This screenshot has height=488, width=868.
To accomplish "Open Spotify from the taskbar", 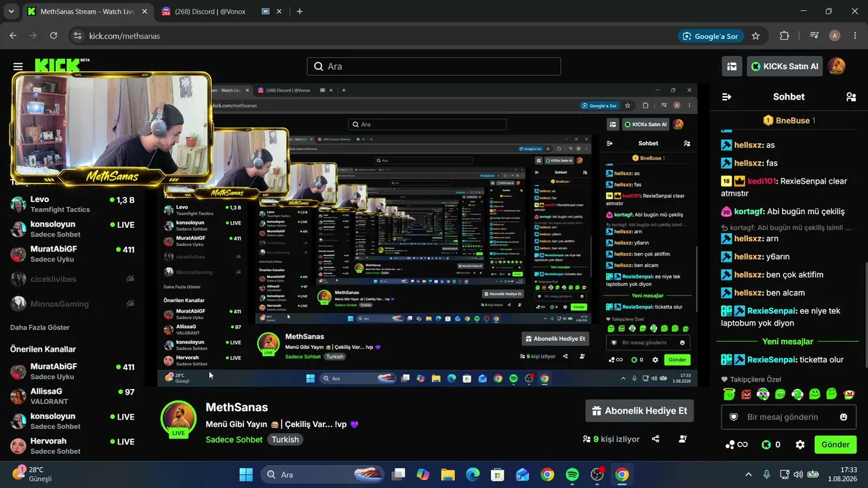I will coord(572,474).
